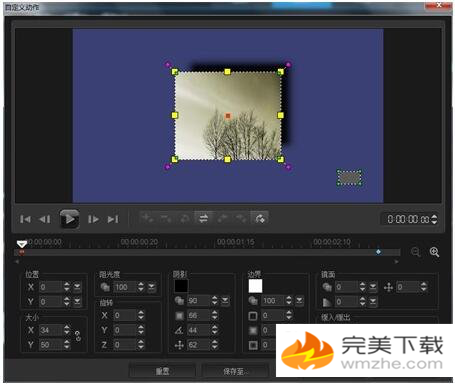Open the opacity 100 slider dropdown
The image size is (455, 385).
point(152,287)
